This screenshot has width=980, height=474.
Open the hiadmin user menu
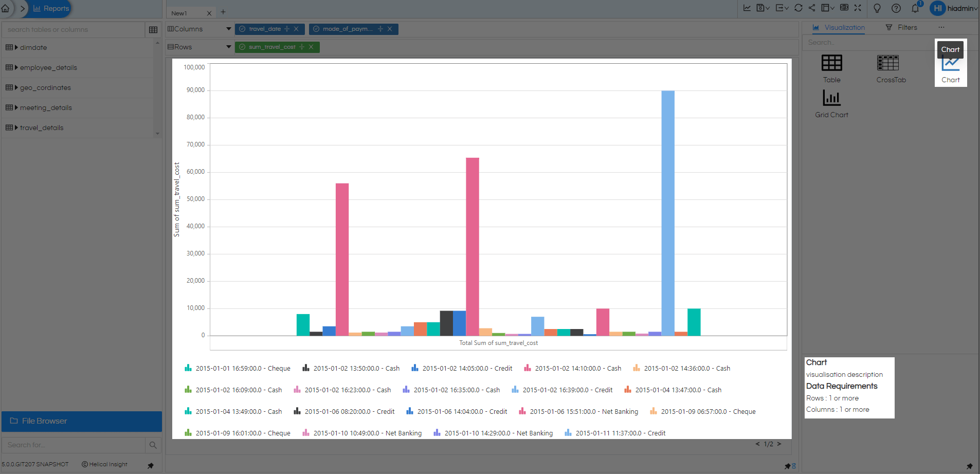coord(954,8)
